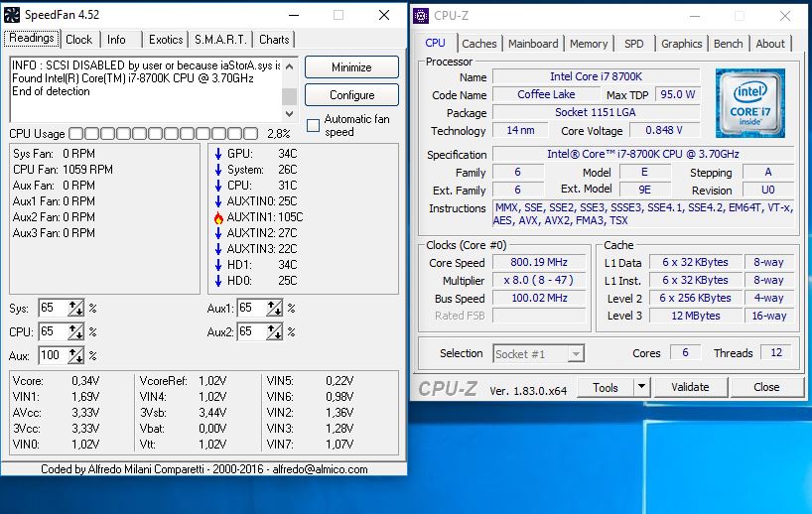The width and height of the screenshot is (812, 514).
Task: Click the Aux1 fan speed spinner arrows
Action: [x=274, y=308]
